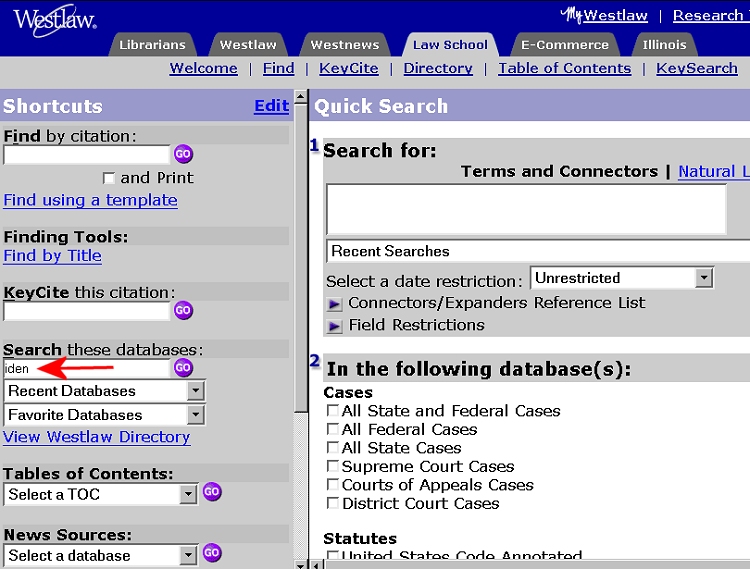The height and width of the screenshot is (569, 750).
Task: Click GO button next to Select a TOC
Action: (212, 492)
